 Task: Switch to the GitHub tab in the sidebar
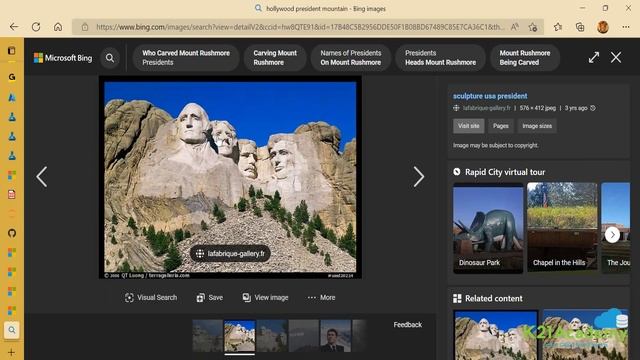coord(12,233)
